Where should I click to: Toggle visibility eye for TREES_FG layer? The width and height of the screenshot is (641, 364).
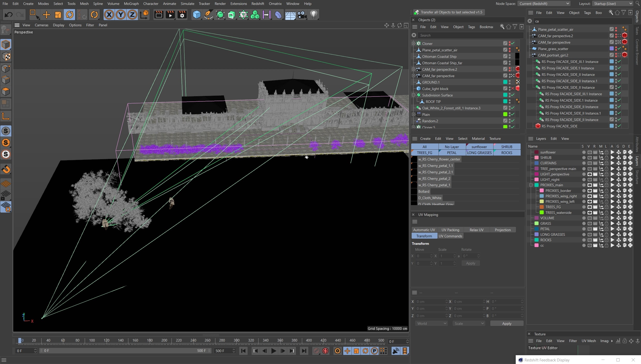pyautogui.click(x=590, y=207)
